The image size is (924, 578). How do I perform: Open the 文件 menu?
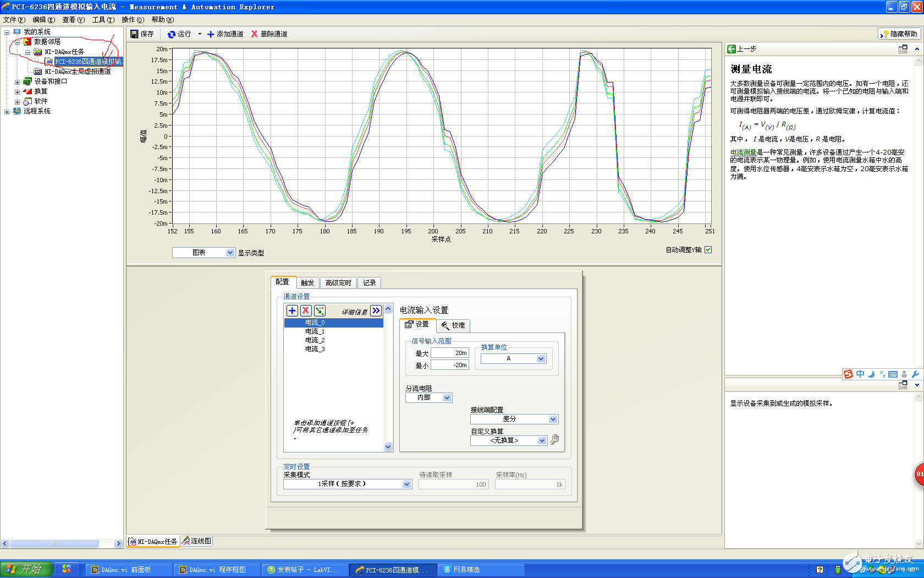14,20
